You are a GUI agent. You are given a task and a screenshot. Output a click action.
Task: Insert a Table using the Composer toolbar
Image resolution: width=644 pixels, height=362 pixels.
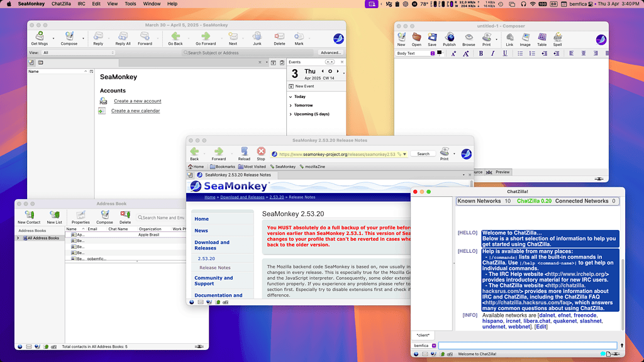541,39
